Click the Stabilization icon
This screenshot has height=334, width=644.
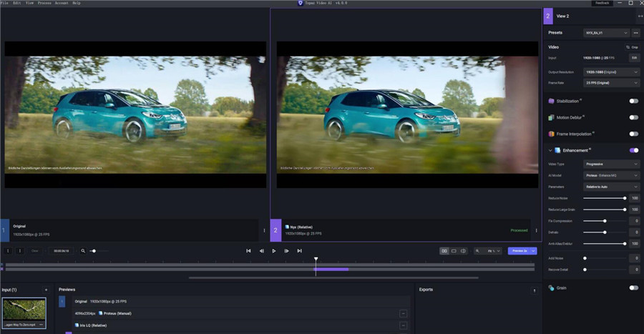[551, 101]
